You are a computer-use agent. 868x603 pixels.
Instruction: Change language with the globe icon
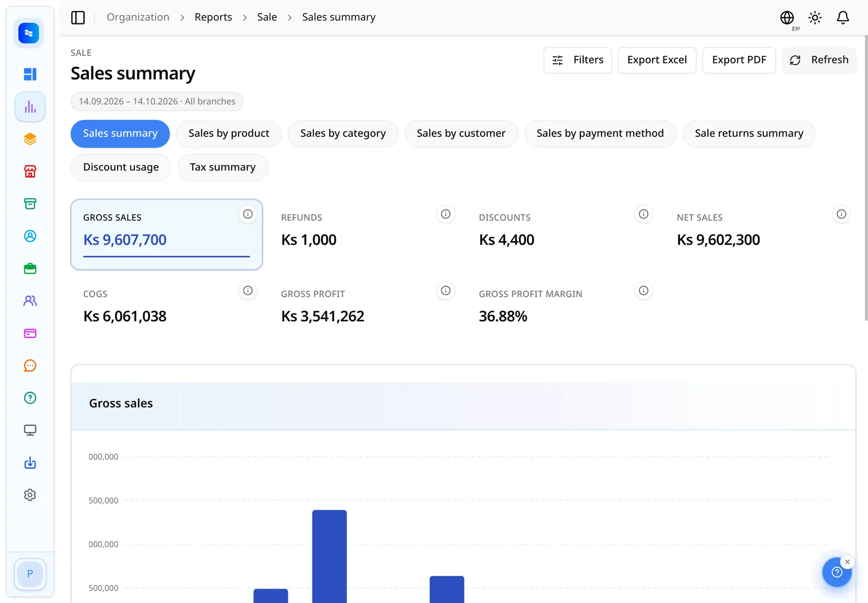tap(787, 18)
